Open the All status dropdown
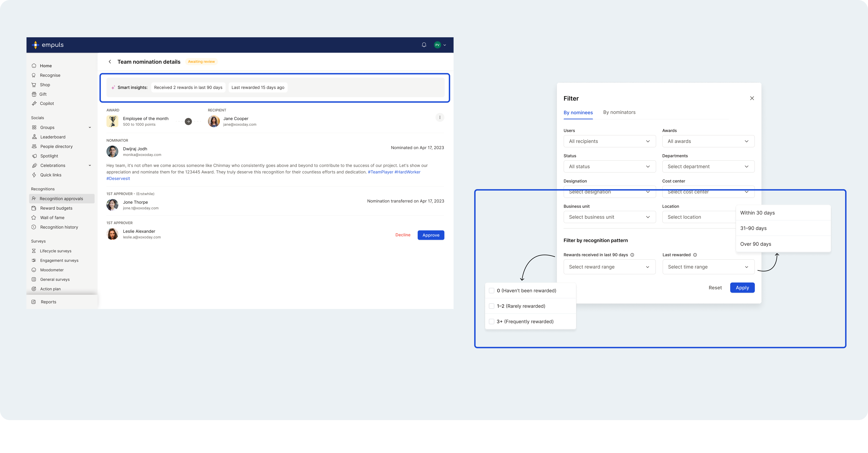 [610, 166]
